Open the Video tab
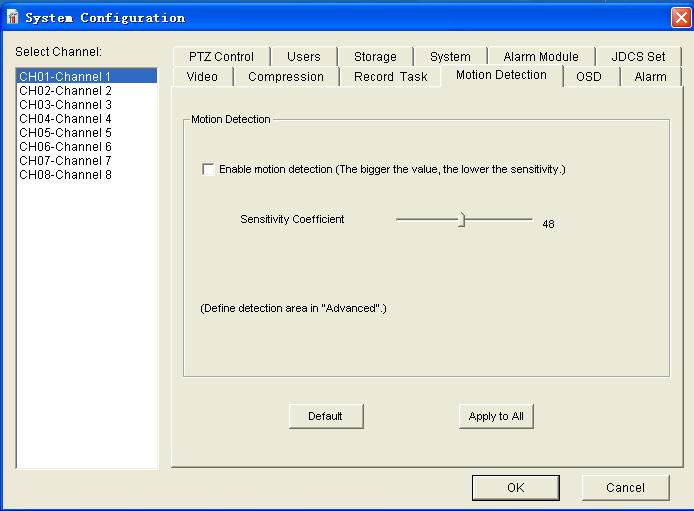Viewport: 694px width, 511px height. pos(202,77)
